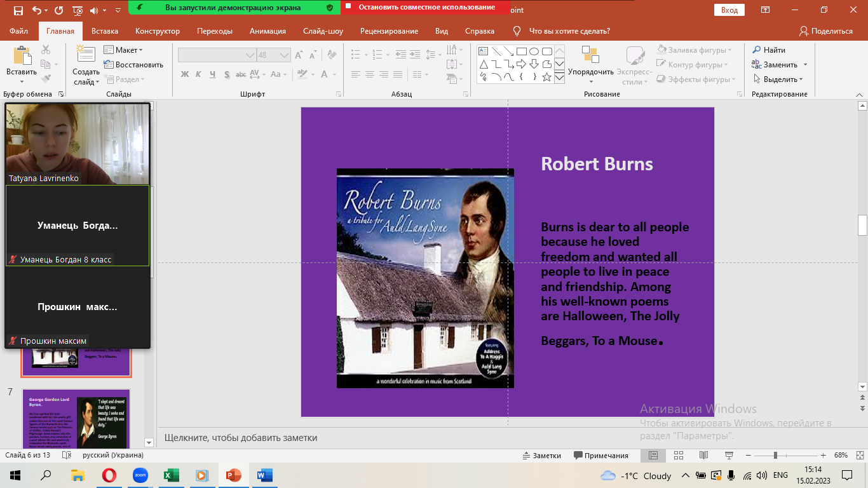Switch to the Конструктор ribbon tab
This screenshot has width=868, height=488.
click(x=158, y=30)
